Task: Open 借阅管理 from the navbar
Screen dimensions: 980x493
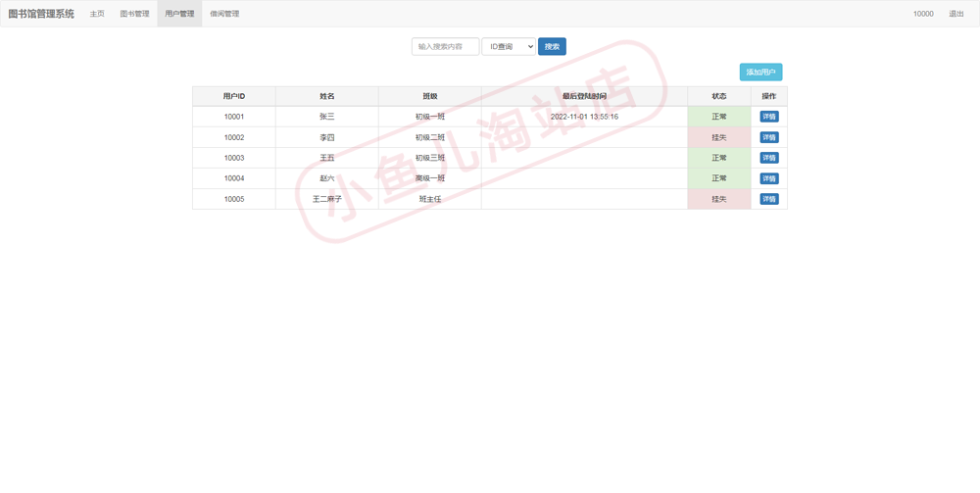Action: 224,14
